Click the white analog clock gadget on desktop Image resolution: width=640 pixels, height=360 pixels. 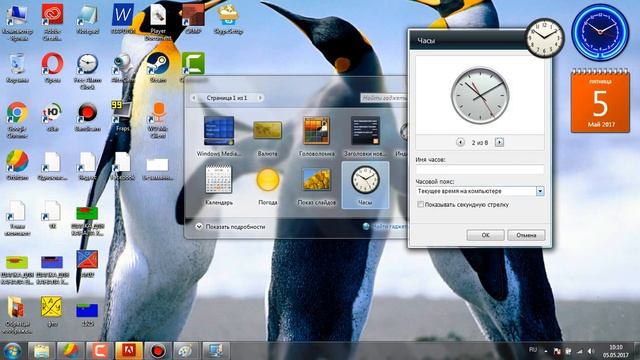(x=544, y=38)
